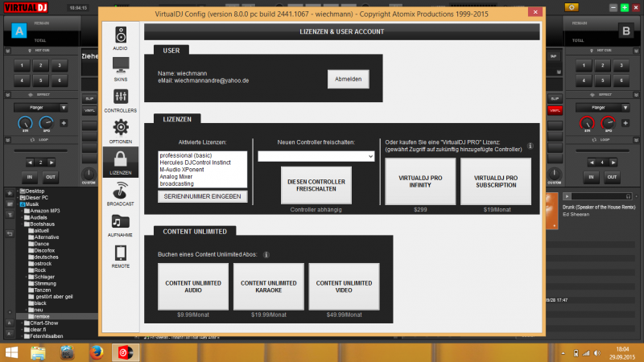Screen dimensions: 644x362
Task: Toggle loop OUT on deck A
Action: 50,177
